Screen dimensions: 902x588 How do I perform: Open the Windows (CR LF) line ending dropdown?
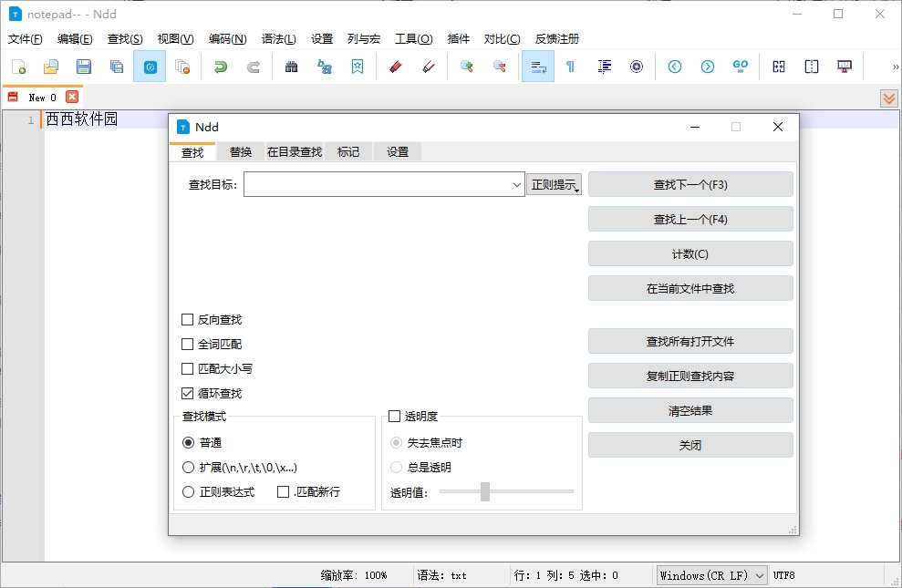(711, 575)
